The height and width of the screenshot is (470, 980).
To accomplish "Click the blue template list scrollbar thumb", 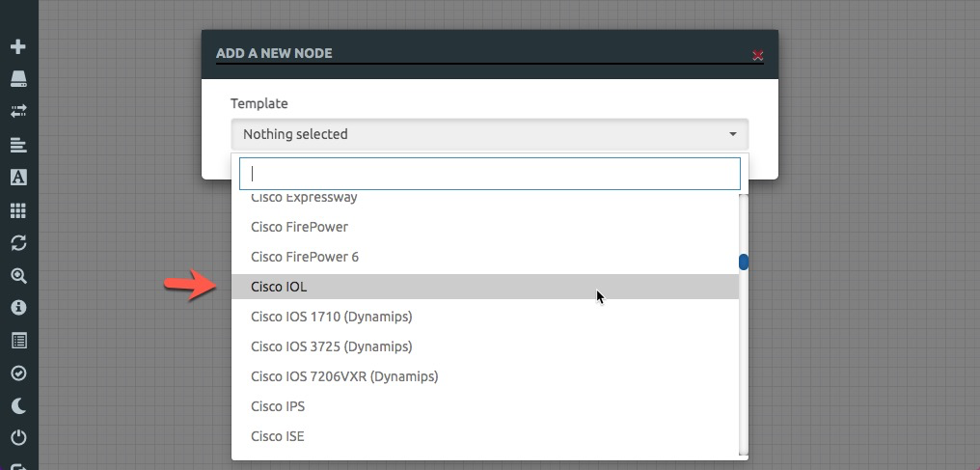I will 744,262.
